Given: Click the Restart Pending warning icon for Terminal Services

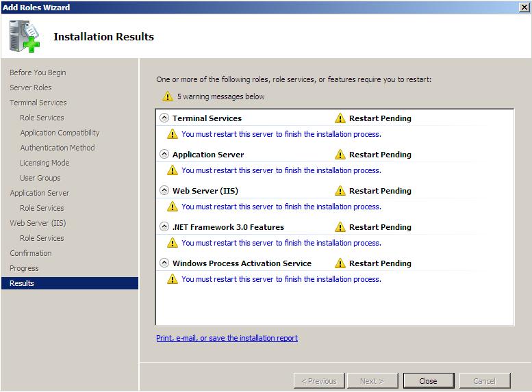Looking at the screenshot, I should click(340, 118).
